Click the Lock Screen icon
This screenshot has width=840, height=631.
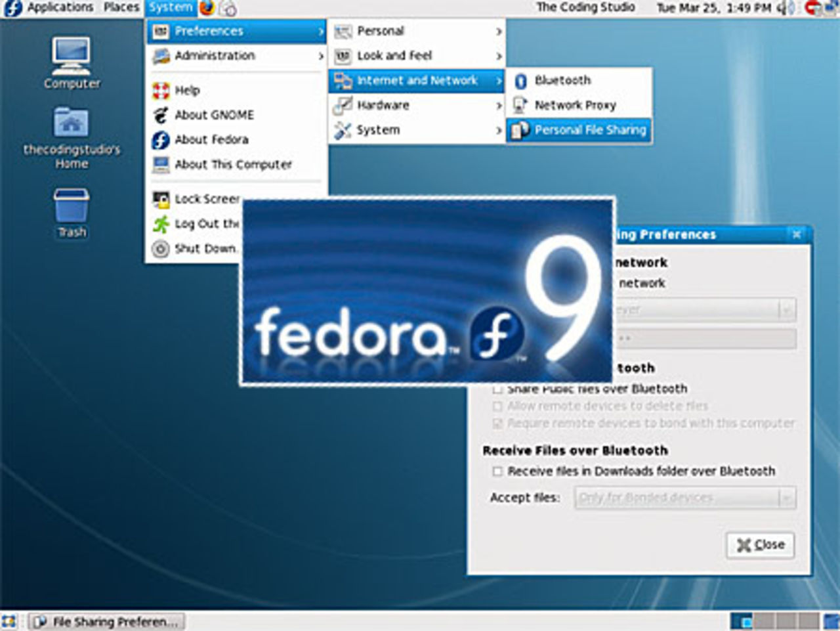click(x=161, y=199)
